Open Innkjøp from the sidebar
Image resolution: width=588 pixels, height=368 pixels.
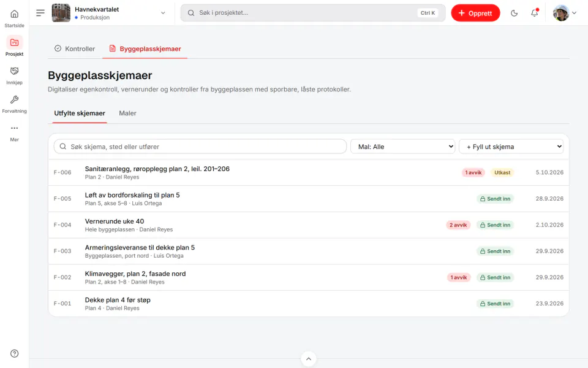pyautogui.click(x=14, y=75)
